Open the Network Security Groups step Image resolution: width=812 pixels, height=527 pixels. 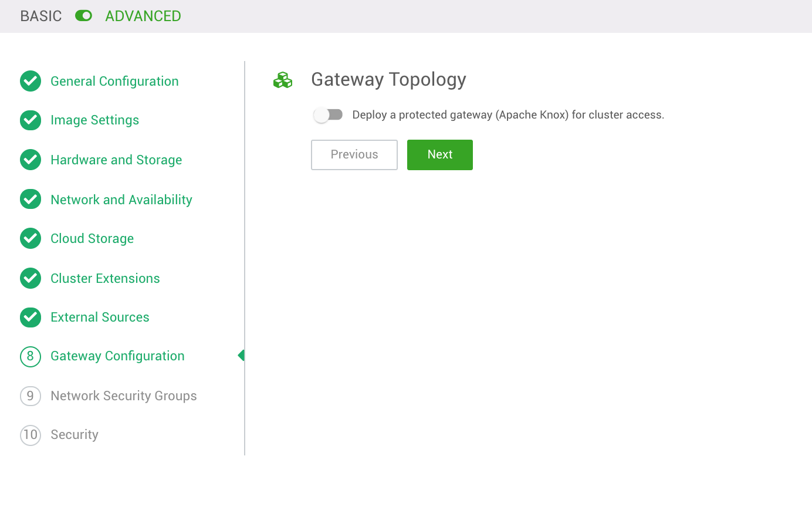(123, 396)
